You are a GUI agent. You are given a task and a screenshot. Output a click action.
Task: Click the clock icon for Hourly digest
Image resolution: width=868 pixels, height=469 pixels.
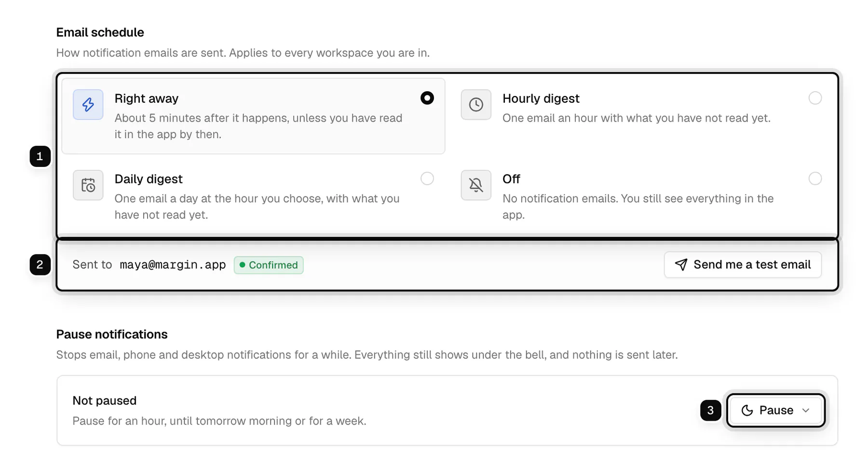(x=476, y=104)
